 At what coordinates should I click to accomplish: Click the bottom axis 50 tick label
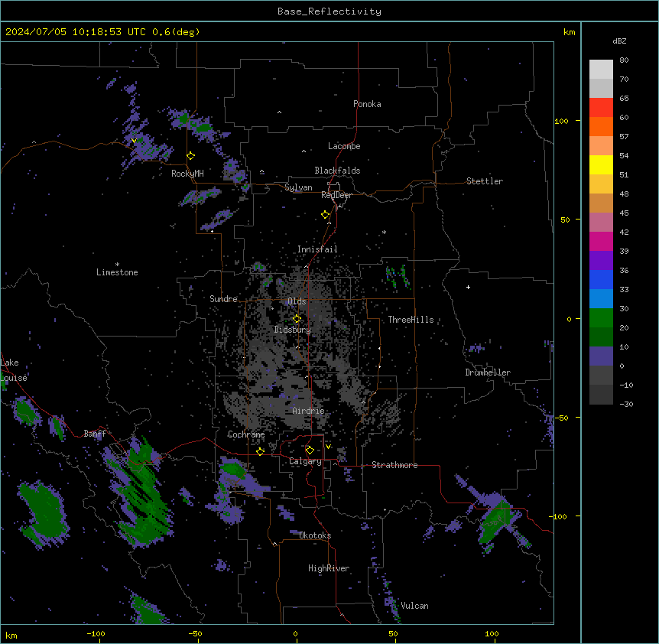tap(393, 633)
